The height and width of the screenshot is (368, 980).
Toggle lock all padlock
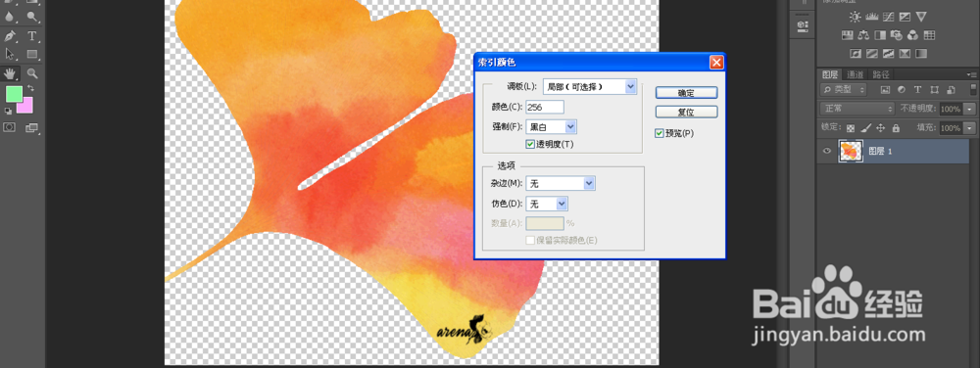896,128
